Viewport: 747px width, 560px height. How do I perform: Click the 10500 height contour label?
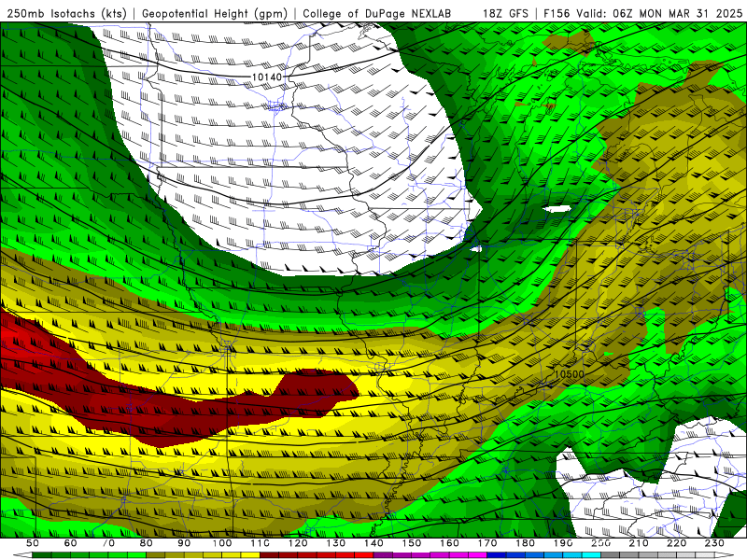pyautogui.click(x=570, y=374)
